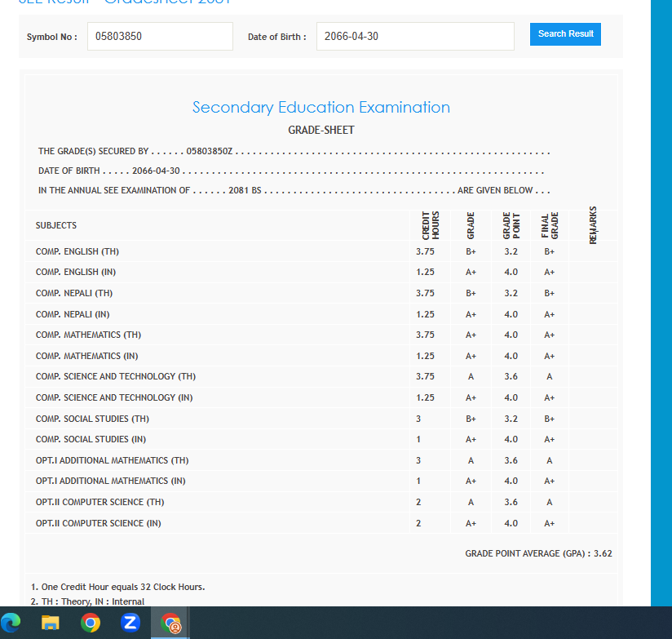
Task: Click the CREDIT HOURS column header
Action: point(430,225)
